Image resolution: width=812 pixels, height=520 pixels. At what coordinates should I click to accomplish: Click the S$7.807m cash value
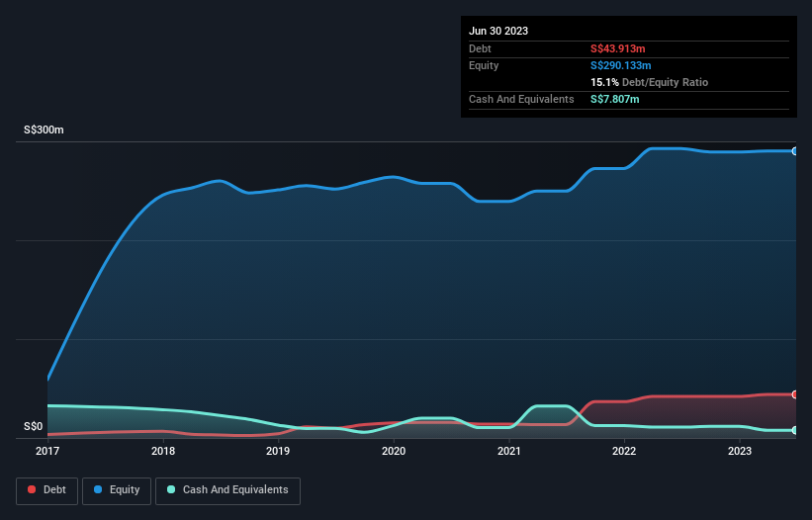[615, 99]
